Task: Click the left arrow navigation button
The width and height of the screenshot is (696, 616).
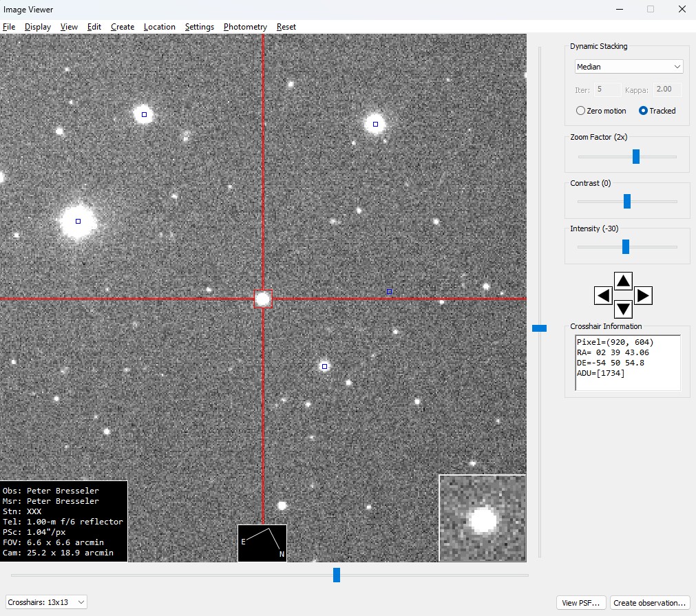Action: coord(603,296)
